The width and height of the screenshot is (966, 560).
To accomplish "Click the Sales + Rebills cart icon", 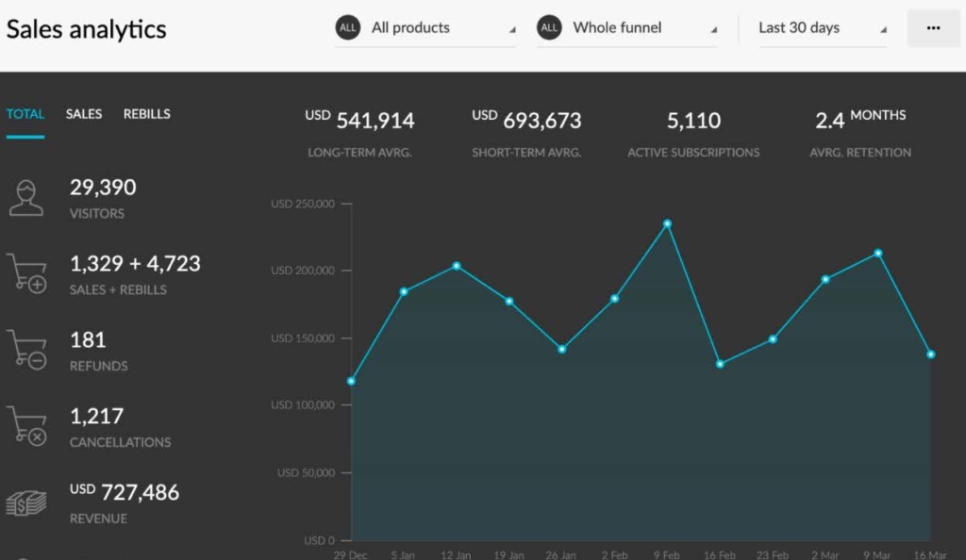I will (x=26, y=273).
